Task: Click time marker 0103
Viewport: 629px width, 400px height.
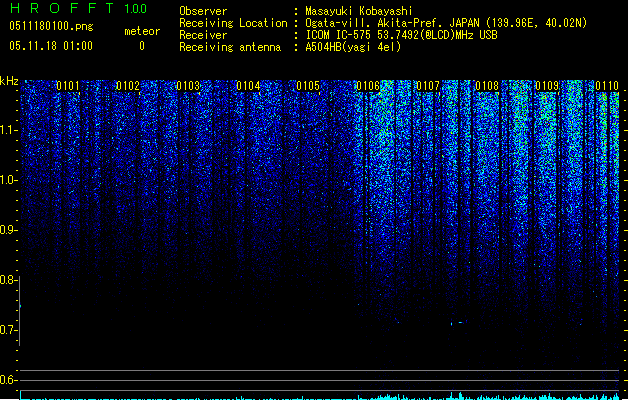Action: tap(188, 86)
